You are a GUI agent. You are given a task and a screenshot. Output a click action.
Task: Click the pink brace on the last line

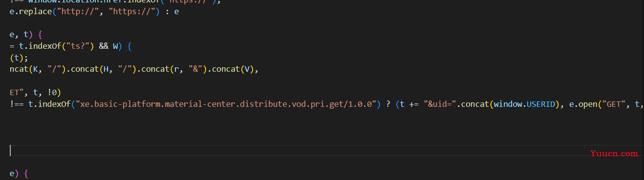coord(26,173)
